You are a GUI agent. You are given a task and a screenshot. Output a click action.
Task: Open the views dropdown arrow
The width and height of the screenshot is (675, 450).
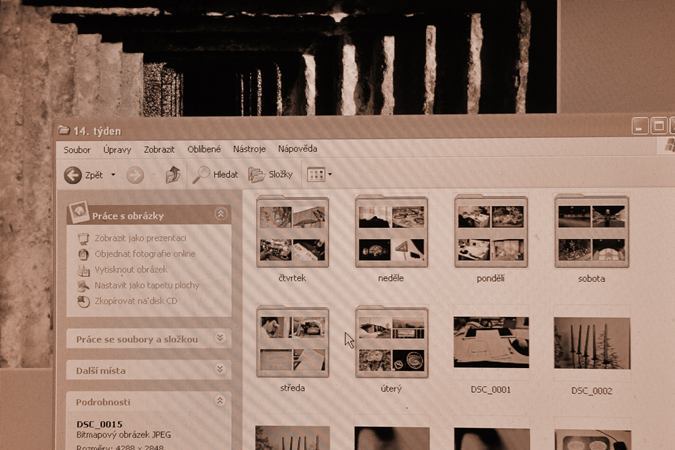coord(330,174)
